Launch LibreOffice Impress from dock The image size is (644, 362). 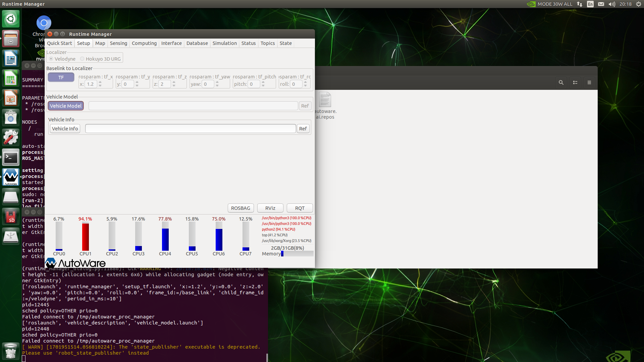[11, 98]
